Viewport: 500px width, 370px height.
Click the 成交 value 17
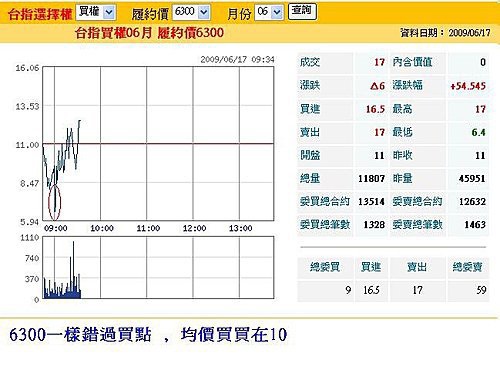(x=379, y=62)
